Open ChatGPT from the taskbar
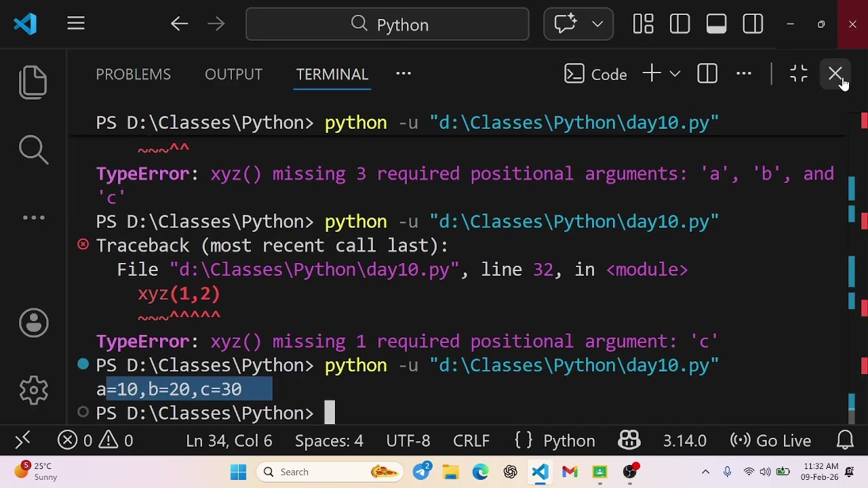868x488 pixels. coord(510,472)
